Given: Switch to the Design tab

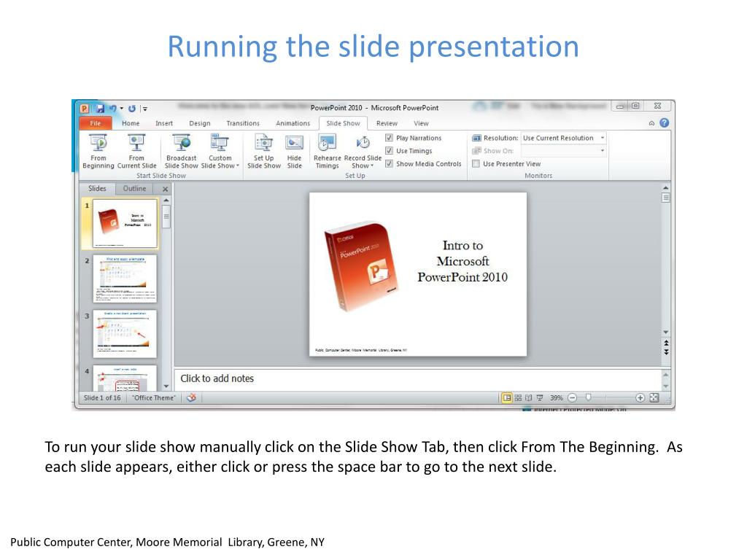Looking at the screenshot, I should tap(200, 122).
